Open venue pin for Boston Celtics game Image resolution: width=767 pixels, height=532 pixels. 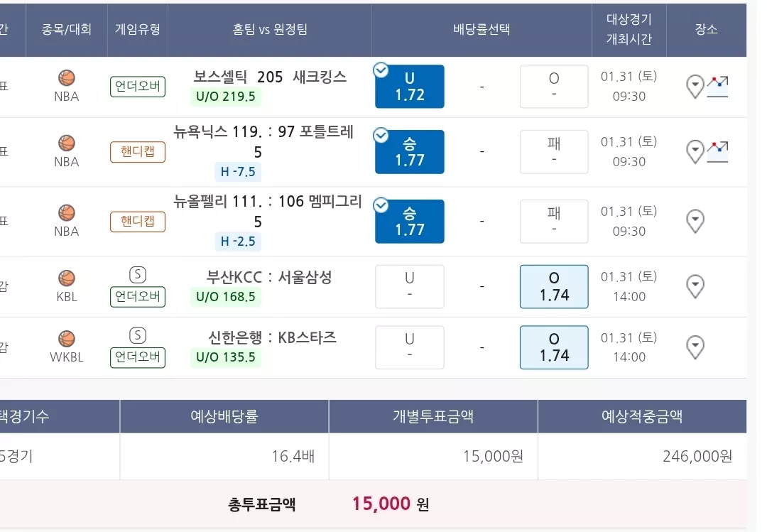(695, 87)
